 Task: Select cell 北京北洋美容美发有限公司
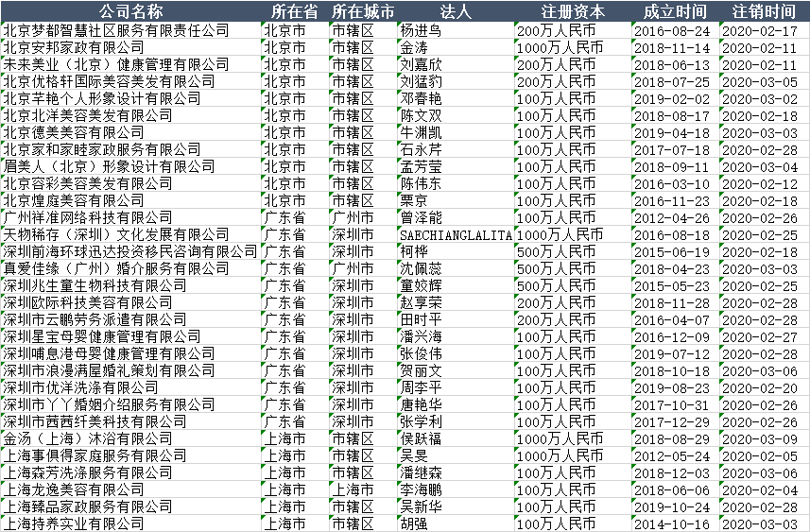tap(130, 115)
